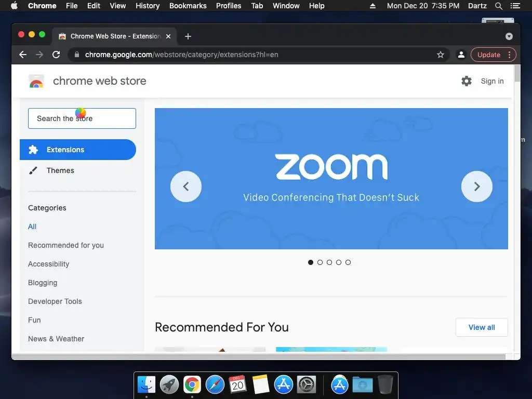Open the Chrome profile avatar icon
This screenshot has height=399, width=532.
click(461, 55)
